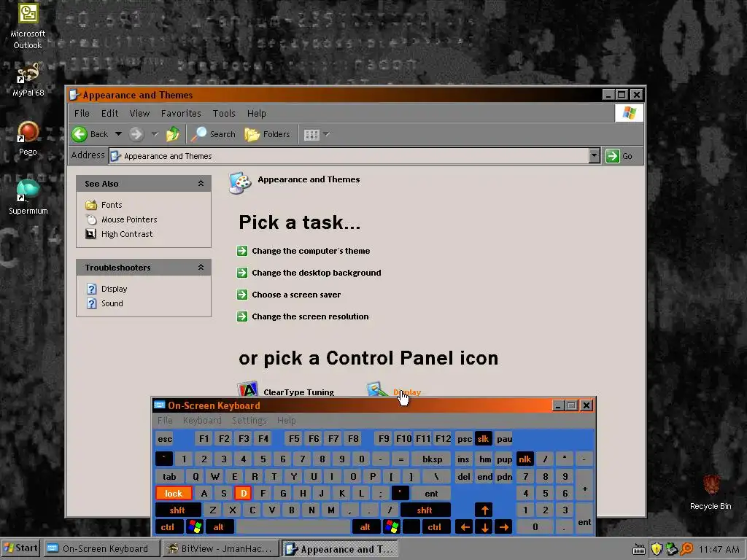Switch to BitView taskbar button
747x560 pixels.
tap(220, 548)
